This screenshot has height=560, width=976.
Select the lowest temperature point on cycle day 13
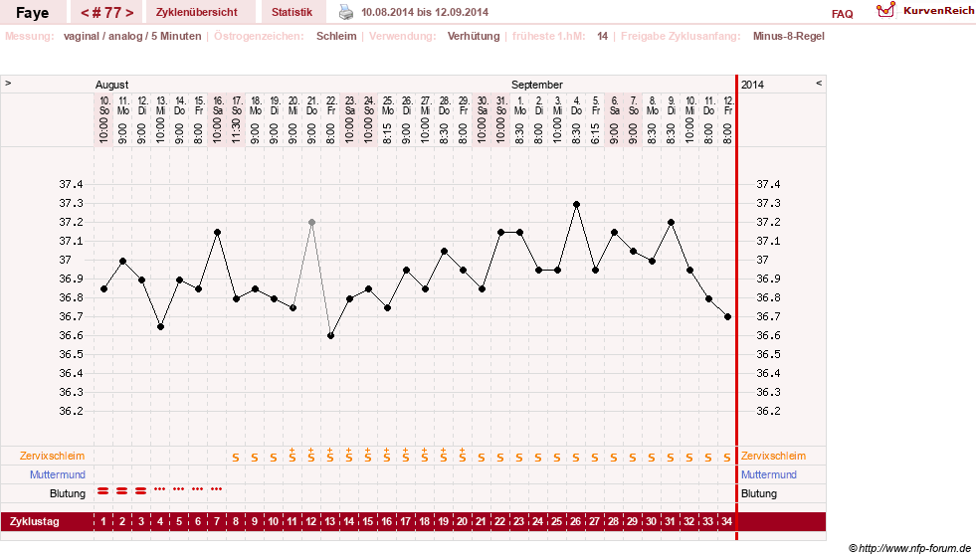[x=330, y=336]
